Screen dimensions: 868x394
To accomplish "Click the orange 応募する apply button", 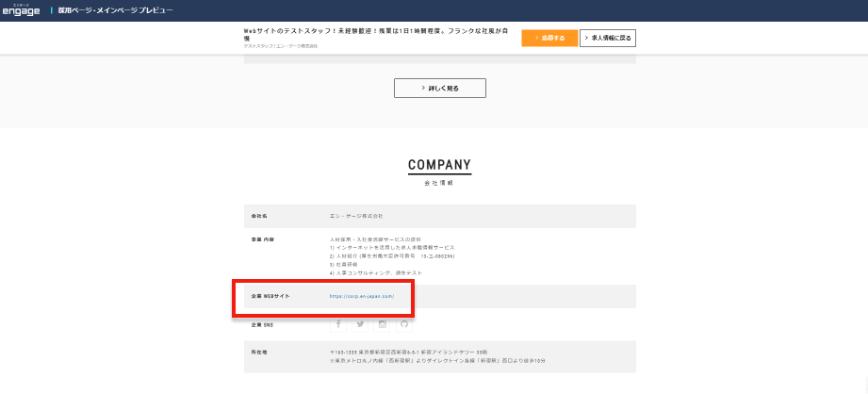I will (x=549, y=39).
